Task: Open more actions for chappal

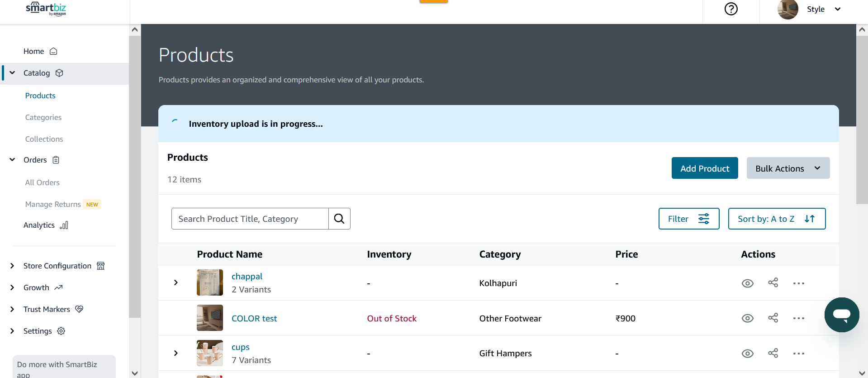Action: click(799, 283)
